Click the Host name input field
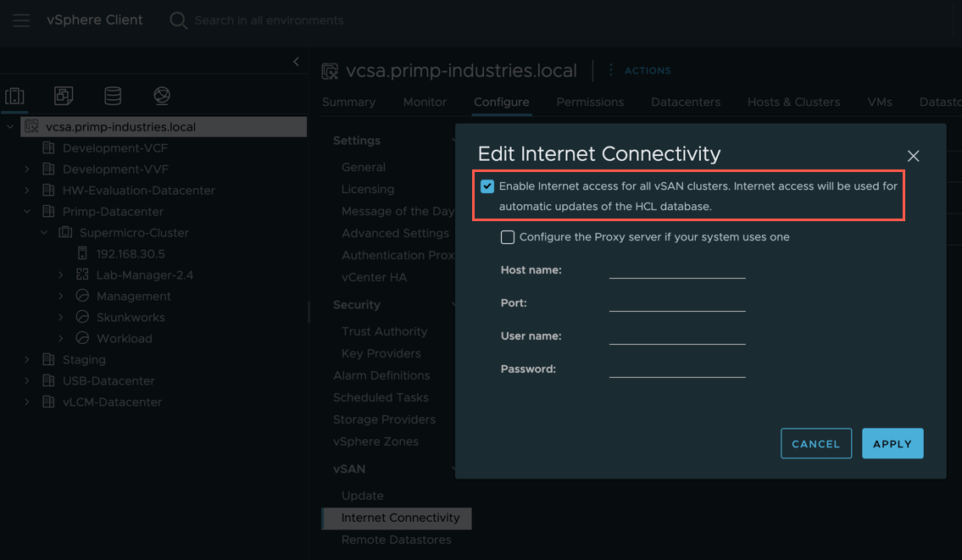The height and width of the screenshot is (560, 962). point(677,270)
